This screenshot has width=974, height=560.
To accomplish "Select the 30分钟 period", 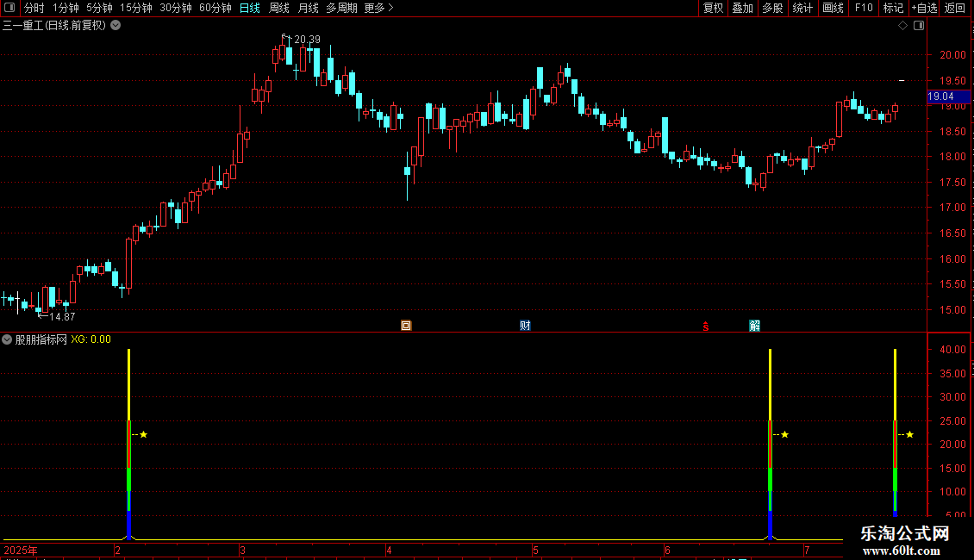I will pyautogui.click(x=175, y=8).
